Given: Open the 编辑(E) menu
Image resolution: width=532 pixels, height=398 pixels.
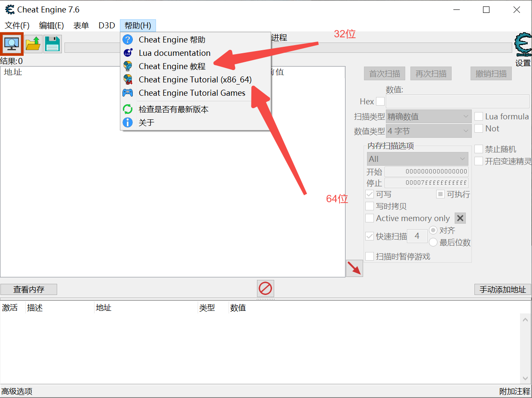Looking at the screenshot, I should tap(52, 25).
